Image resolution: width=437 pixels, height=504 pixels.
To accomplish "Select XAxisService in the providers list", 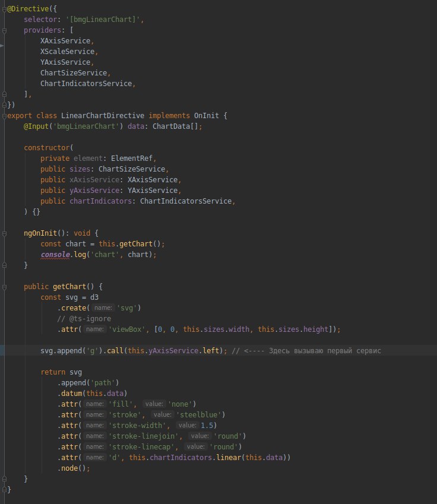I will (x=65, y=41).
